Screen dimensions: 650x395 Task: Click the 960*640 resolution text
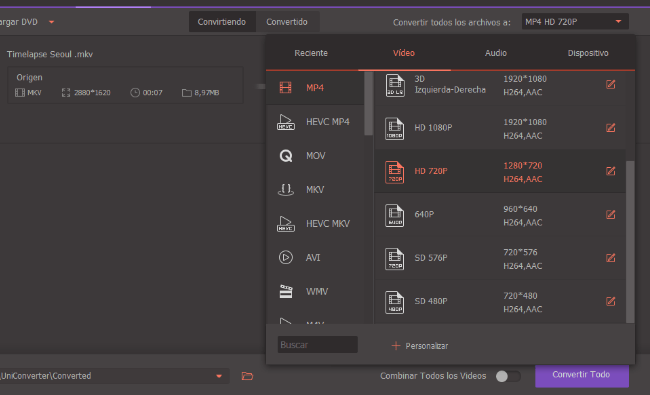[520, 209]
